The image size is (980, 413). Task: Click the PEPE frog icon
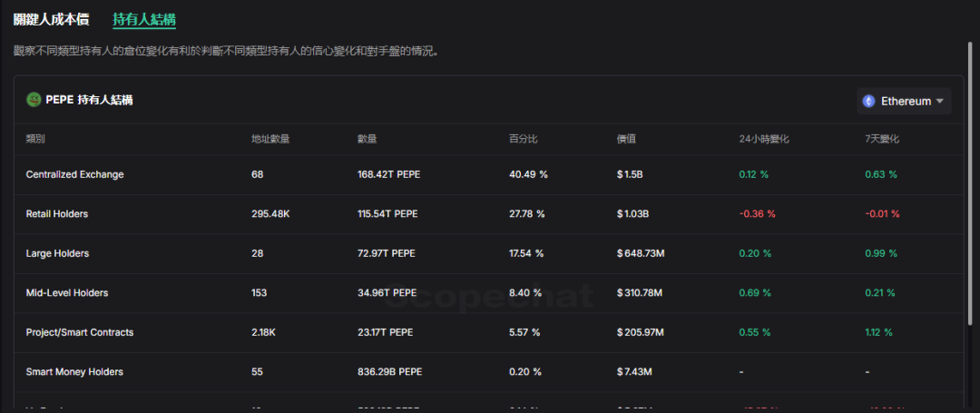(34, 100)
